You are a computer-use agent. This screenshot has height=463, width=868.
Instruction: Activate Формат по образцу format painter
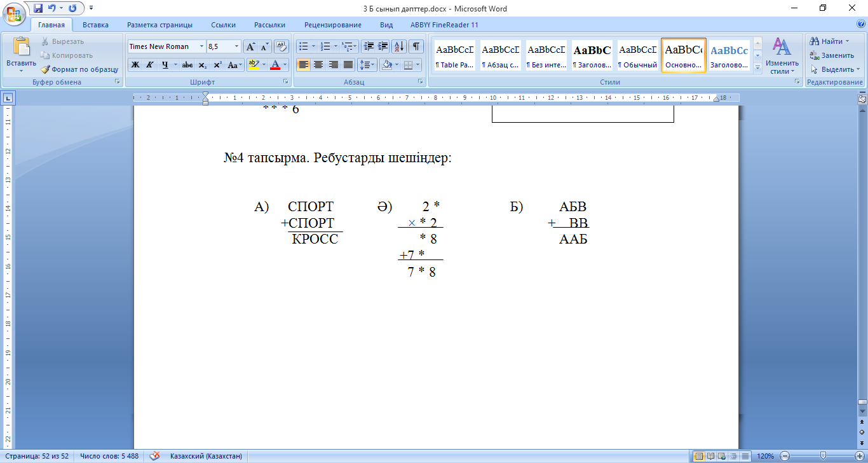(79, 69)
